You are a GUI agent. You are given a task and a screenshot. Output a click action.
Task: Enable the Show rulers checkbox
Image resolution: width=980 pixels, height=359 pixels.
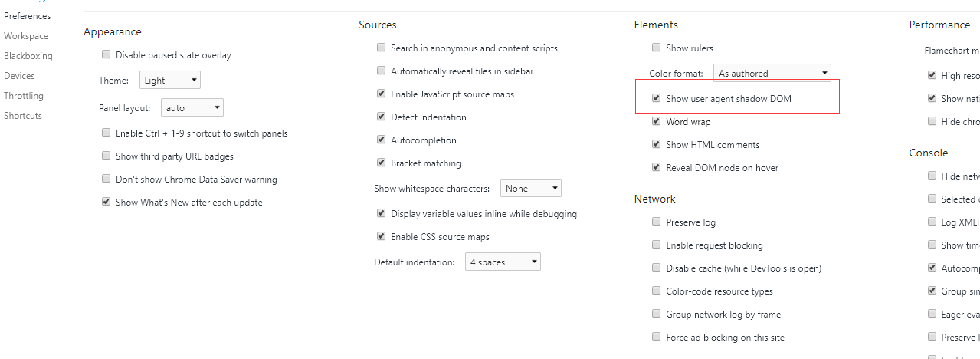point(656,48)
